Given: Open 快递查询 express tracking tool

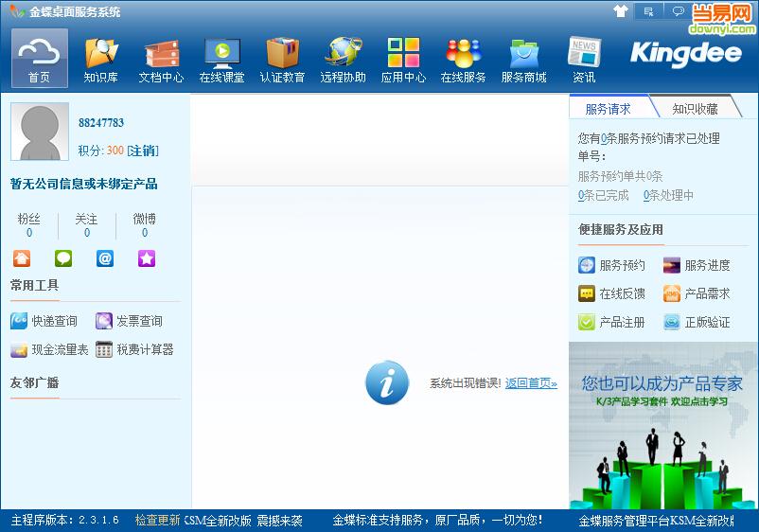Looking at the screenshot, I should pos(44,321).
